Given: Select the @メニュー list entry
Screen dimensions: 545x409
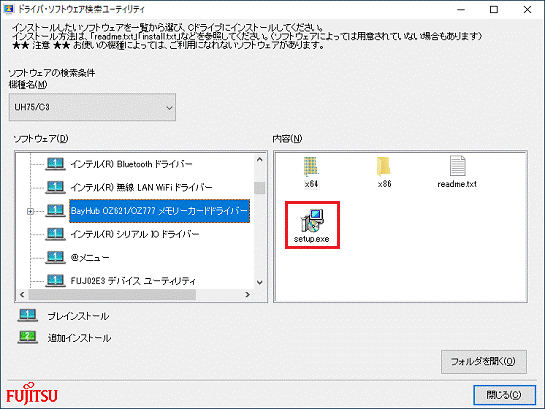Looking at the screenshot, I should pyautogui.click(x=90, y=257).
